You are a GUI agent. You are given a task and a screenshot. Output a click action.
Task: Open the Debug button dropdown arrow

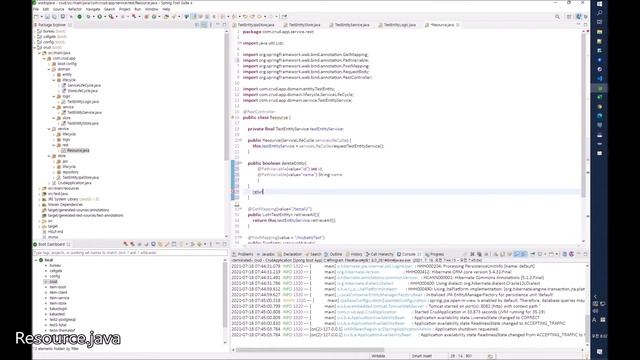[x=93, y=17]
